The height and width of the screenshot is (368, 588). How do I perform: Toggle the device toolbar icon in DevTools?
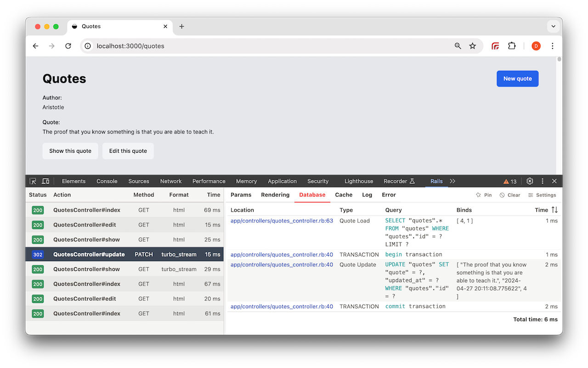click(x=45, y=181)
